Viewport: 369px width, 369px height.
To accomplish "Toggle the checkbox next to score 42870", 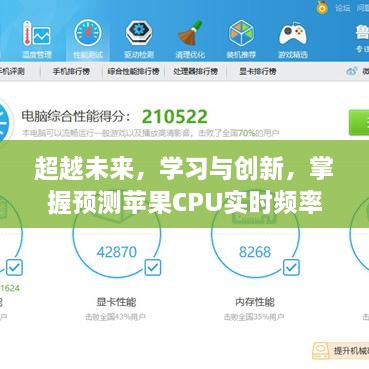I will point(153,267).
